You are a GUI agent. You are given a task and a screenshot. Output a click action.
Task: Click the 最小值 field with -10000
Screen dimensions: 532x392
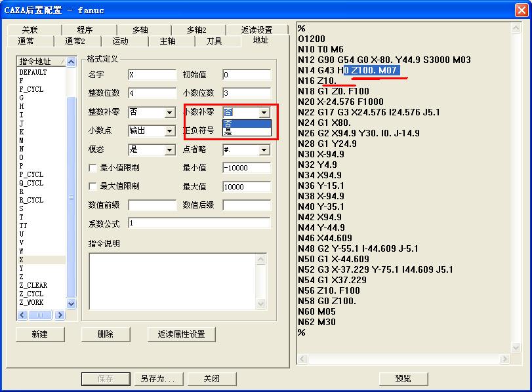247,168
